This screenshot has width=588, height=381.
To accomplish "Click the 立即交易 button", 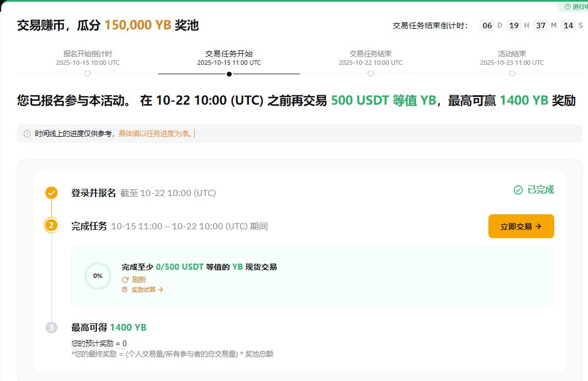I will point(521,226).
